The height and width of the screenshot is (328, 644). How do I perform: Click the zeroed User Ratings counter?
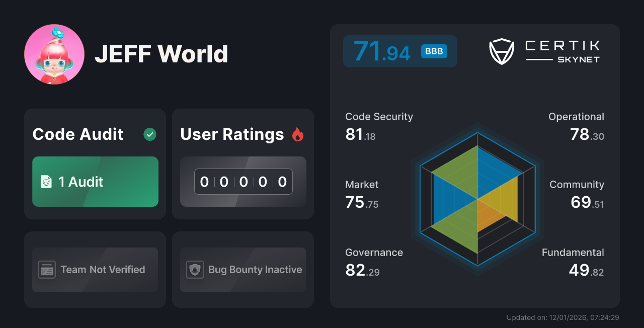click(243, 182)
